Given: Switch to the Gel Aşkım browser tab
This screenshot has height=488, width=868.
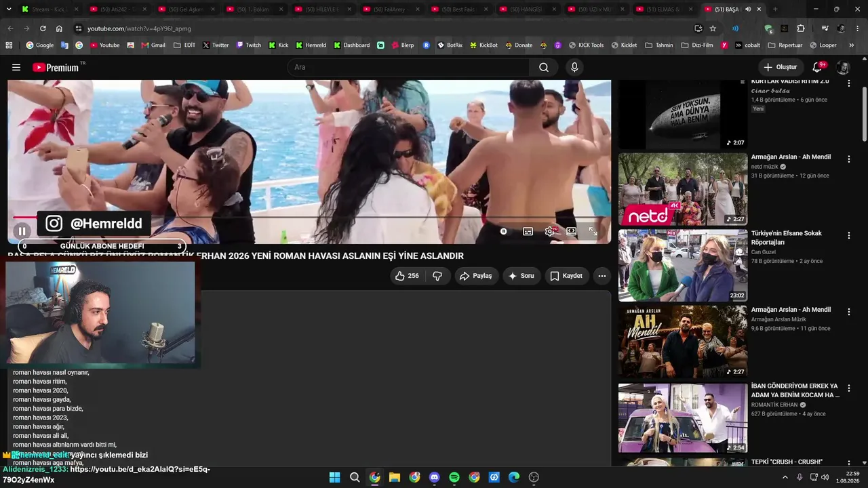Looking at the screenshot, I should (186, 9).
